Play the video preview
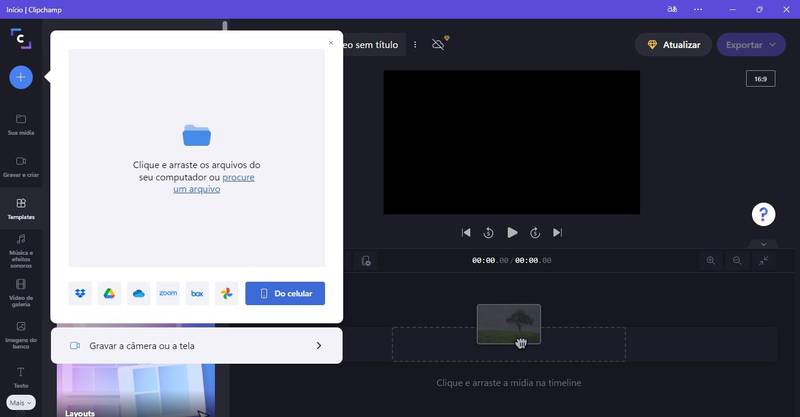The height and width of the screenshot is (417, 800). [512, 233]
